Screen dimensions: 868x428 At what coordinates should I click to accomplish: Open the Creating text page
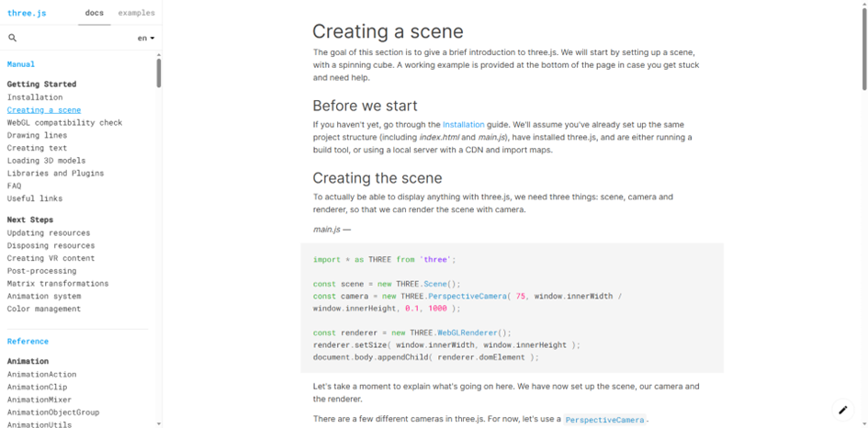coord(37,148)
